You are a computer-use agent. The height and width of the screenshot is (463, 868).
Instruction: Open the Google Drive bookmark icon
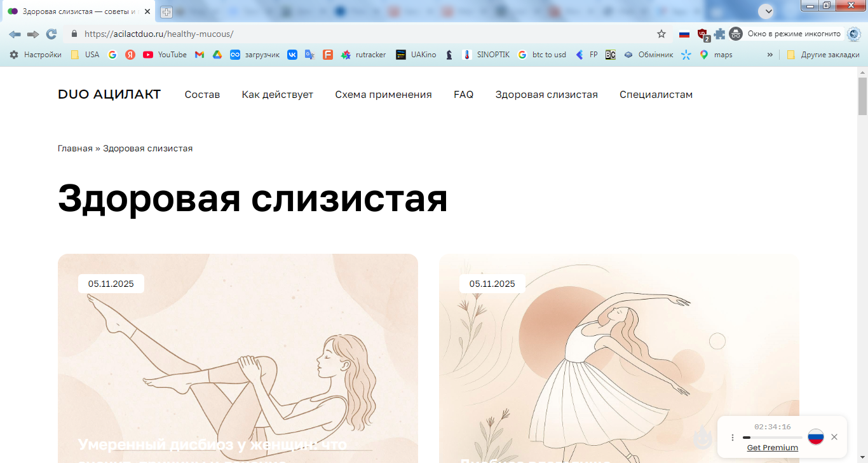217,55
